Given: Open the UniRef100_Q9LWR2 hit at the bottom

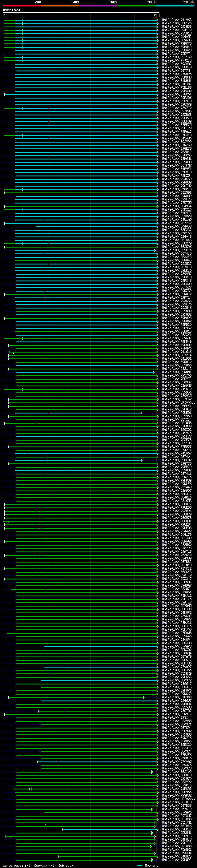Looking at the screenshot, I should coord(176,860).
